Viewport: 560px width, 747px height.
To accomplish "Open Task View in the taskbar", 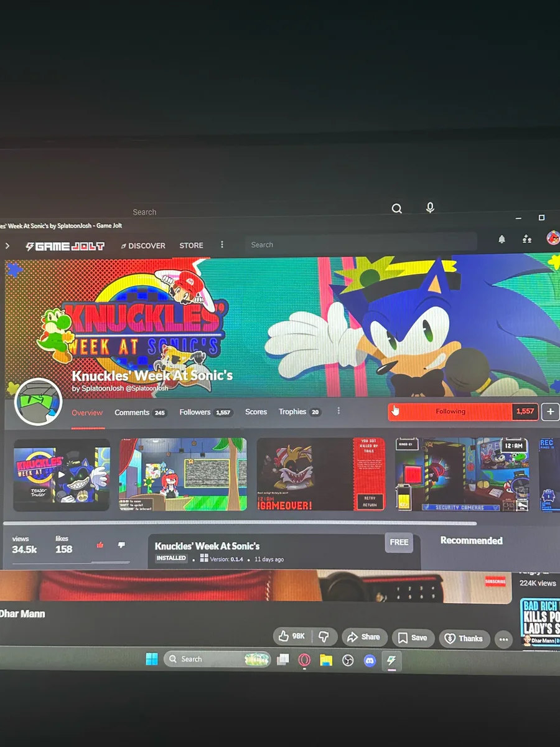I will (x=283, y=660).
